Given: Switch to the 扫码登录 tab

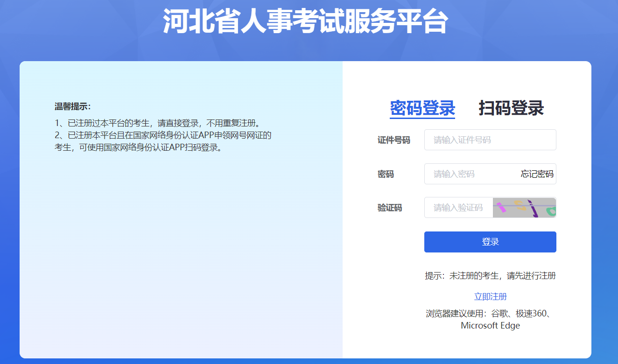Looking at the screenshot, I should click(511, 108).
